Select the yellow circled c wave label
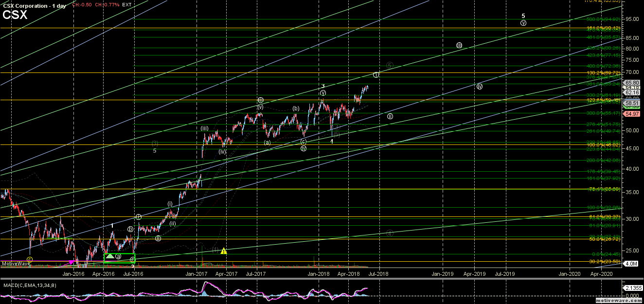 (x=30, y=260)
